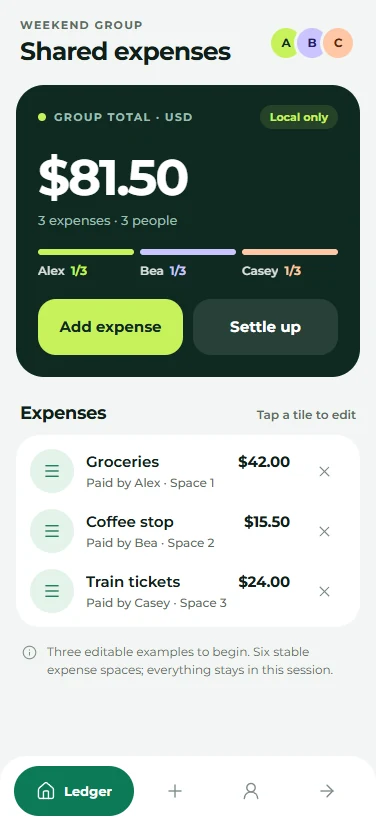The image size is (376, 830).
Task: Select the purple B avatar
Action: 311,43
